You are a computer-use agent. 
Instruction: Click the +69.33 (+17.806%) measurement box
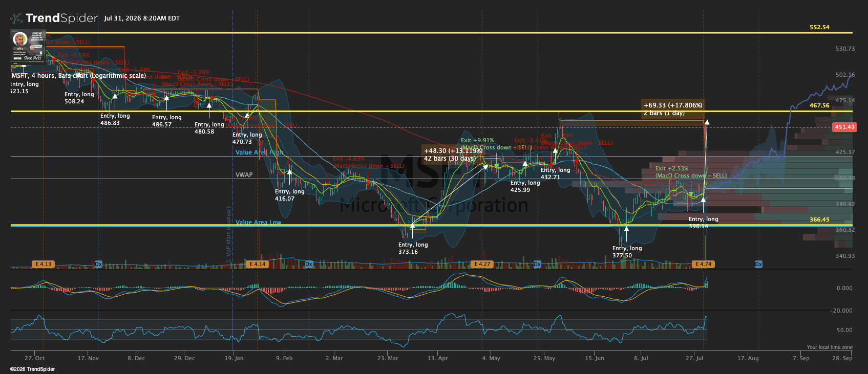[x=673, y=109]
